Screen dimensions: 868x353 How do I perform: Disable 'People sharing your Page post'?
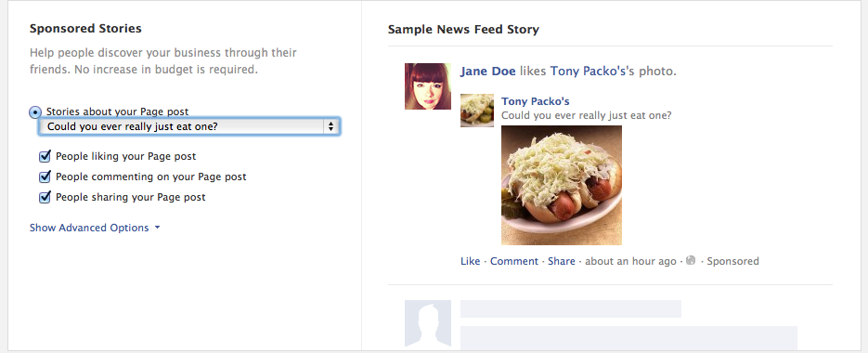[45, 197]
